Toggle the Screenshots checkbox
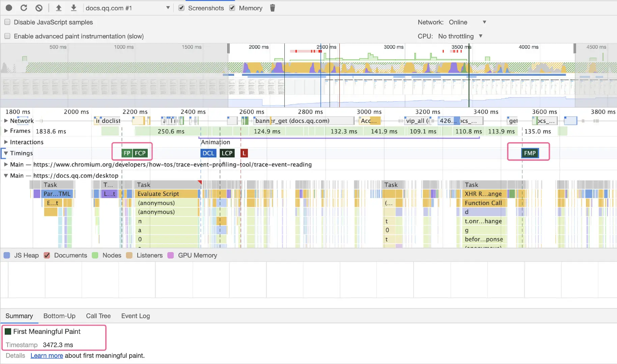Image resolution: width=617 pixels, height=364 pixels. point(181,8)
